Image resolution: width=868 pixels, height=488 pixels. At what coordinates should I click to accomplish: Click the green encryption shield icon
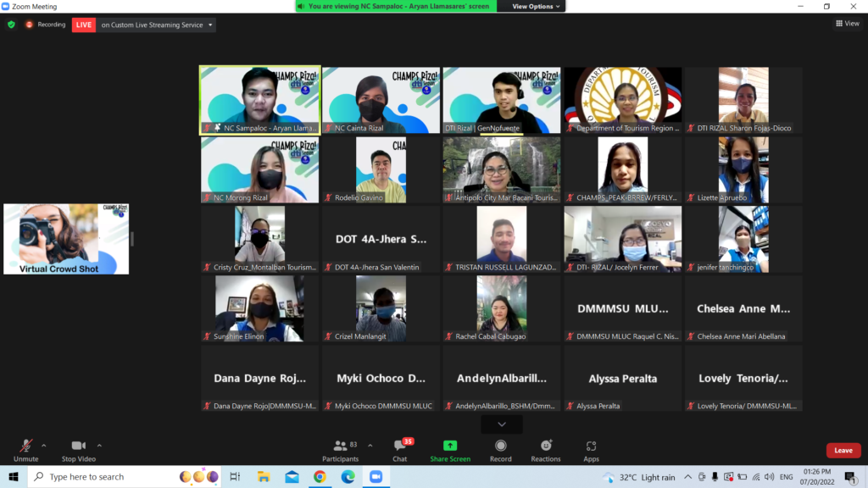click(x=9, y=25)
